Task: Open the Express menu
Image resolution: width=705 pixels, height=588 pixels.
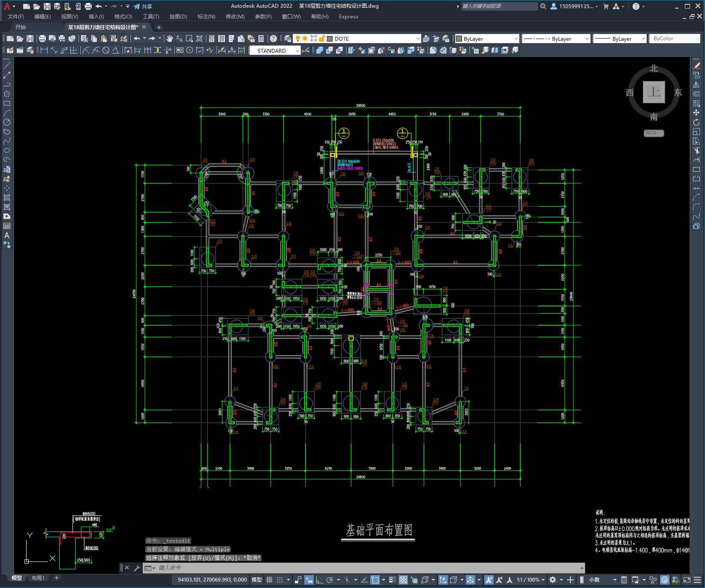Action: 348,17
